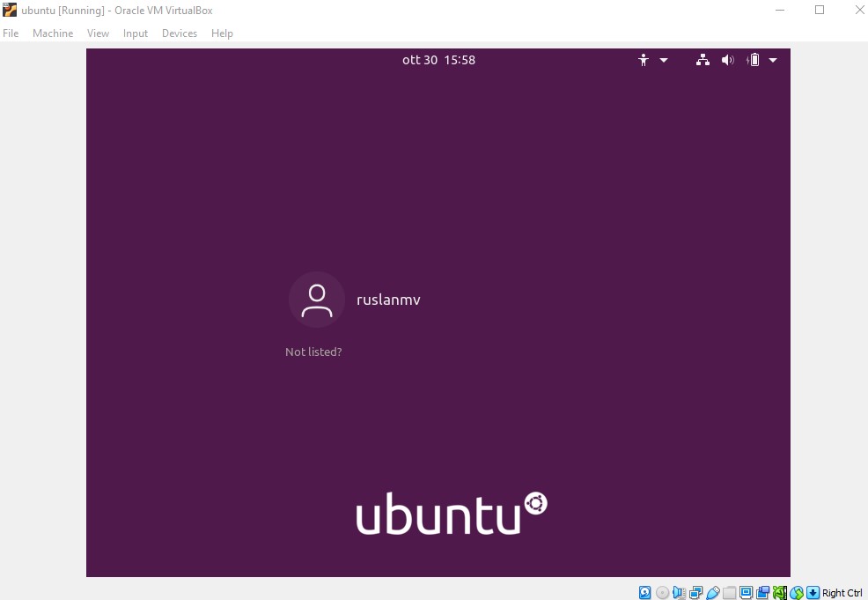This screenshot has height=600, width=868.
Task: Close the VirtualBox window
Action: [x=860, y=10]
